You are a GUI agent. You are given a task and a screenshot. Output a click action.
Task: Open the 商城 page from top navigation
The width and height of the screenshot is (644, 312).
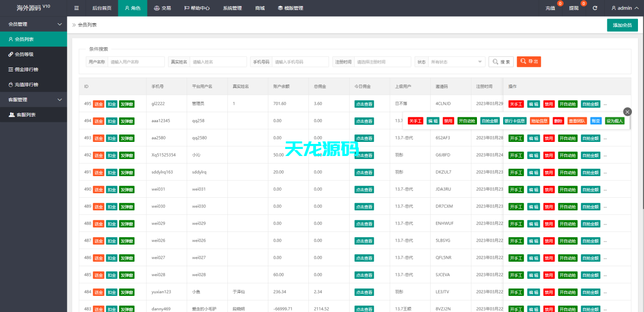tap(260, 8)
